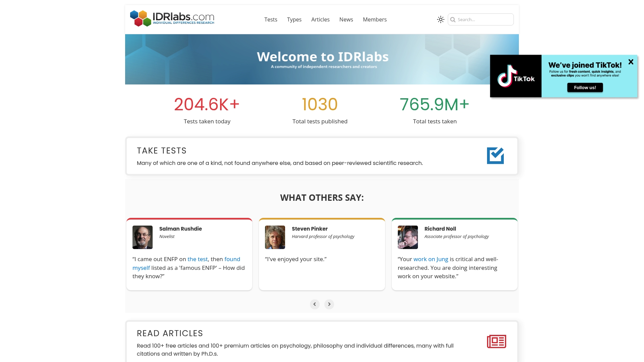This screenshot has height=362, width=644.
Task: Show the previous testimonial slide
Action: 315,304
